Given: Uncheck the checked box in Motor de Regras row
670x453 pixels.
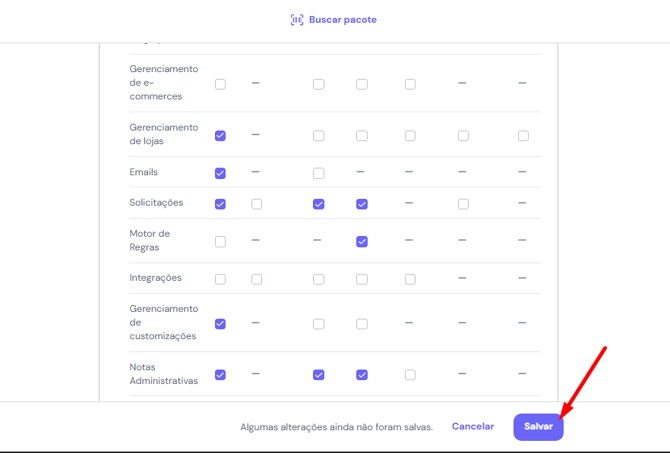Looking at the screenshot, I should click(x=362, y=241).
